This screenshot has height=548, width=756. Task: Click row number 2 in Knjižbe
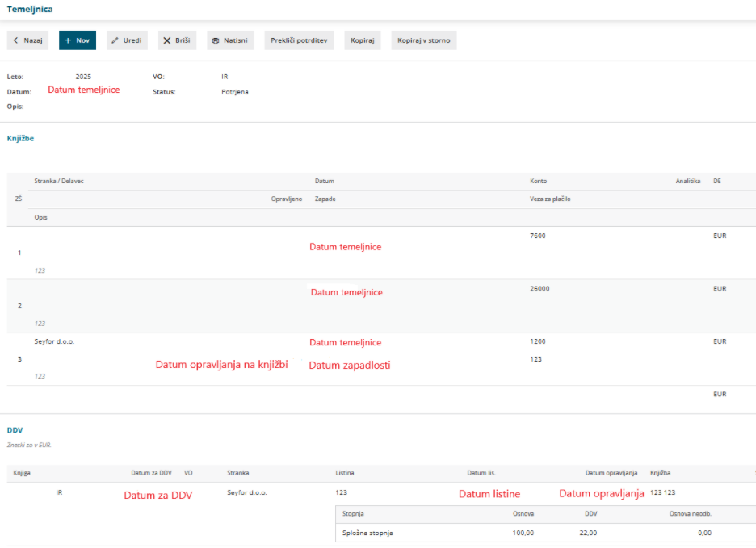[19, 306]
